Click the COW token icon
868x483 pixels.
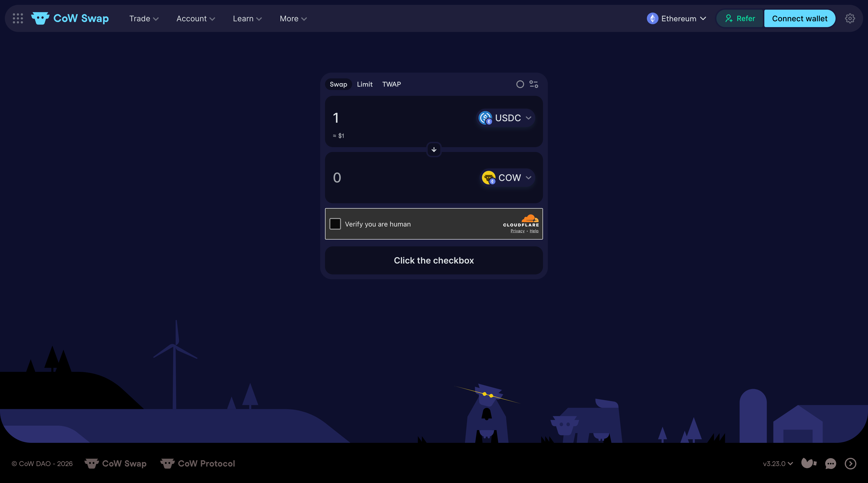[x=488, y=177]
